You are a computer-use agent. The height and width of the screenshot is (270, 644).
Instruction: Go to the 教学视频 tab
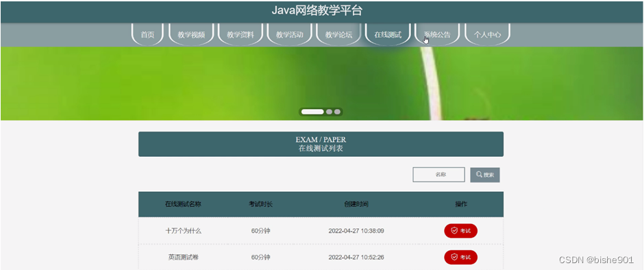point(191,34)
